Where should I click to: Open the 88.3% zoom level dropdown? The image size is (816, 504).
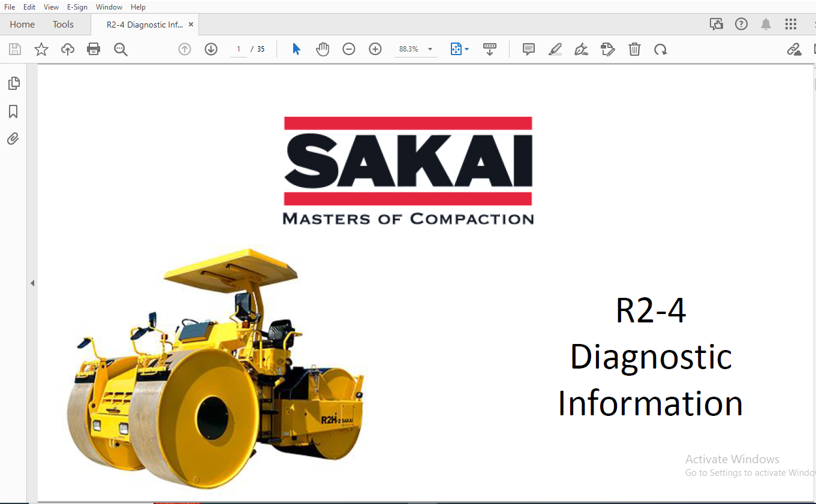(x=415, y=49)
